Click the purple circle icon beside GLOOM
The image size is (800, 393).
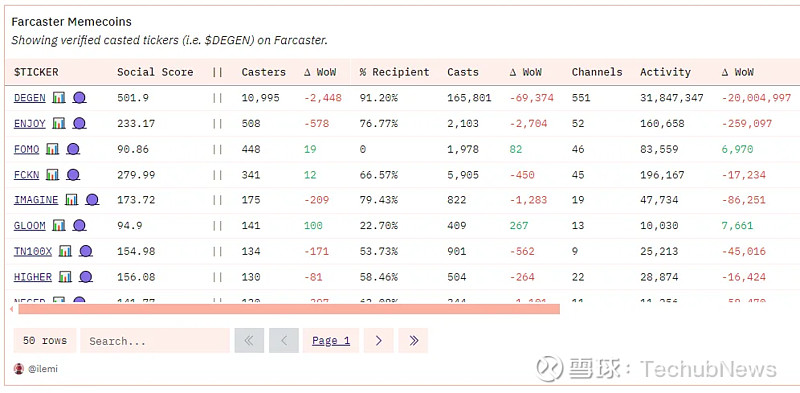(79, 226)
